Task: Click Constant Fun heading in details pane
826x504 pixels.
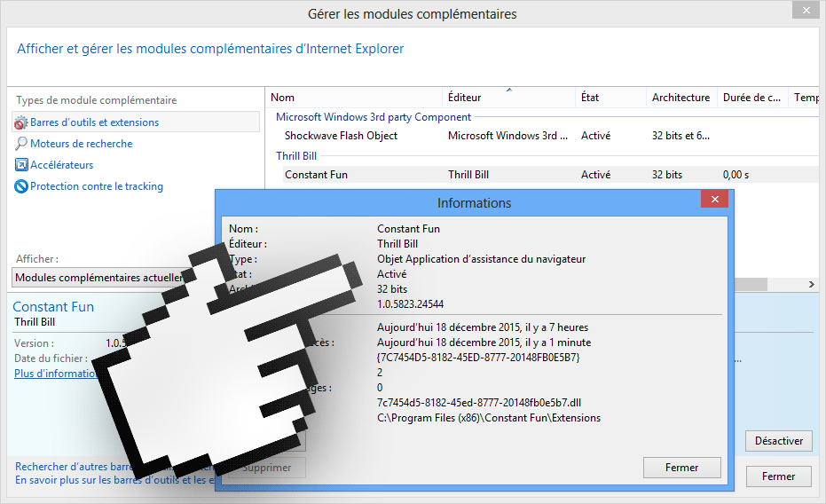Action: click(x=53, y=307)
